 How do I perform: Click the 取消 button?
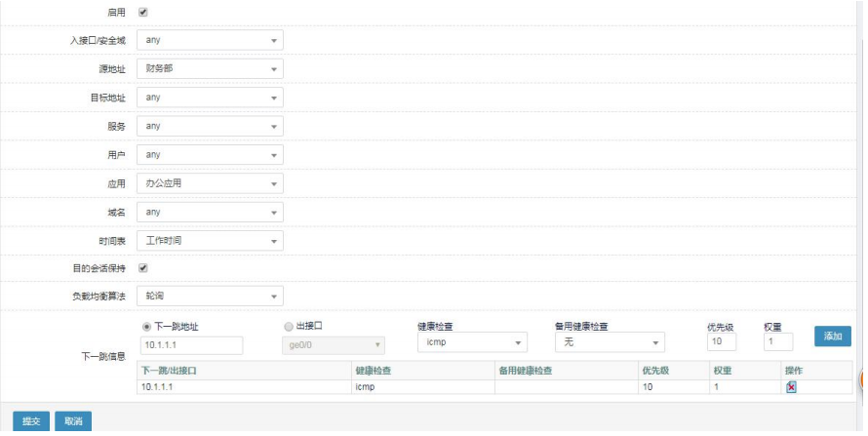[x=73, y=421]
